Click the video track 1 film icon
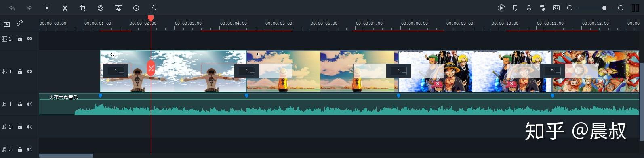Screen dimensions: 644x158 [x=5, y=72]
